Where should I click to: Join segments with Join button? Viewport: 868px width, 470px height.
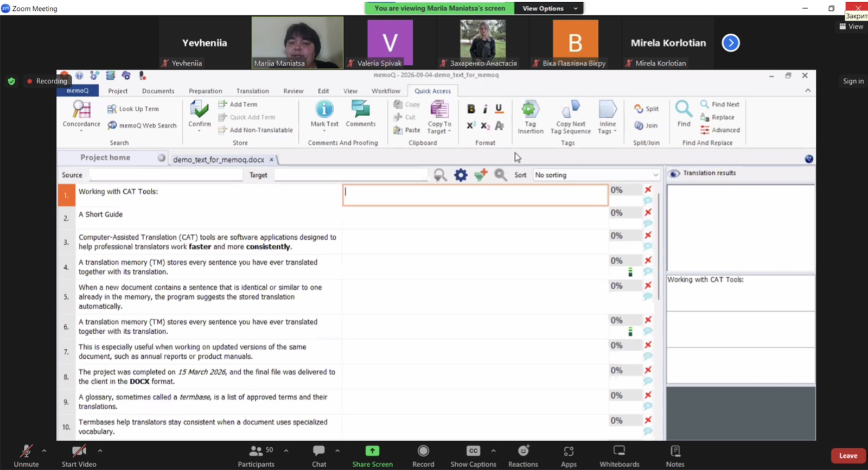coord(646,125)
